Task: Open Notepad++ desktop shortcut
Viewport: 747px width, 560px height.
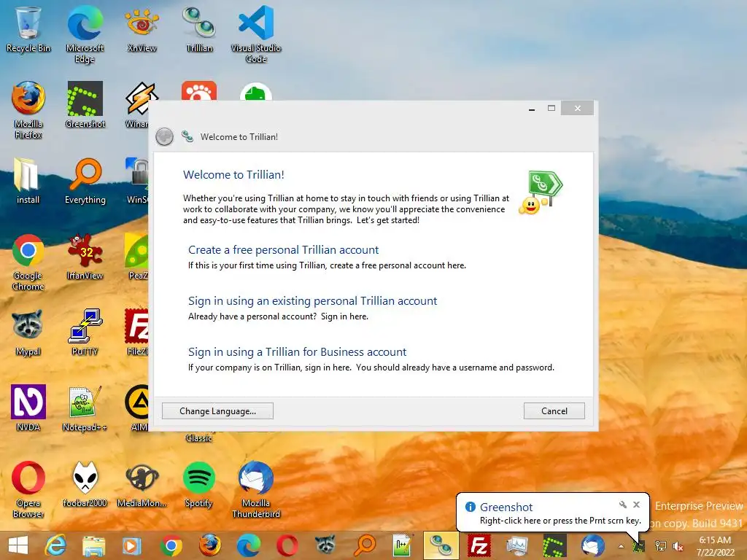Action: click(85, 408)
